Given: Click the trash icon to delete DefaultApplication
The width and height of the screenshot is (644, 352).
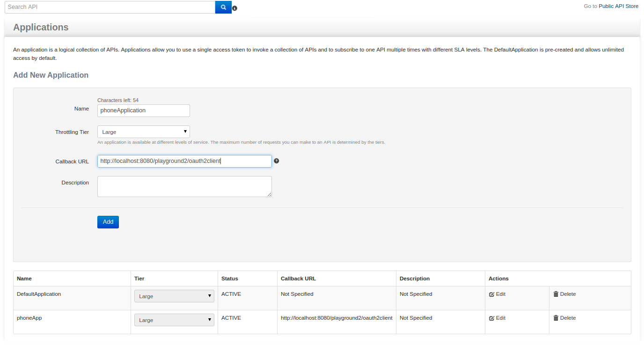Looking at the screenshot, I should click(x=555, y=294).
